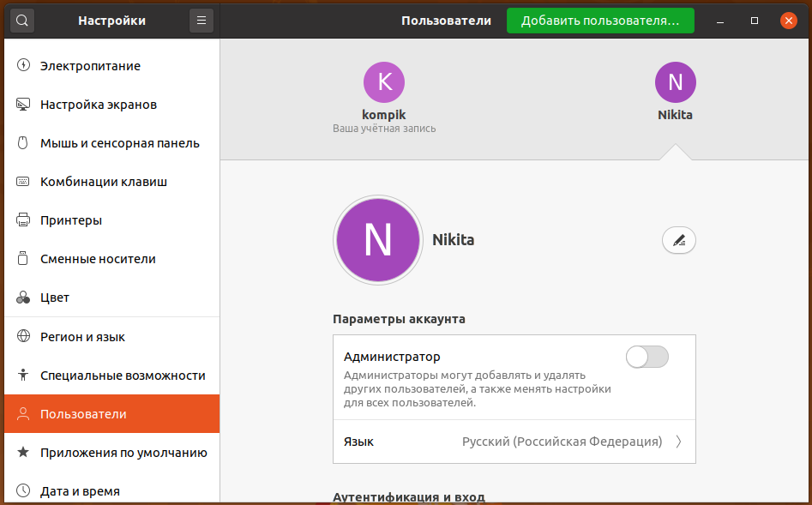Image resolution: width=812 pixels, height=505 pixels.
Task: Click the Дата и время clock icon
Action: (23, 491)
